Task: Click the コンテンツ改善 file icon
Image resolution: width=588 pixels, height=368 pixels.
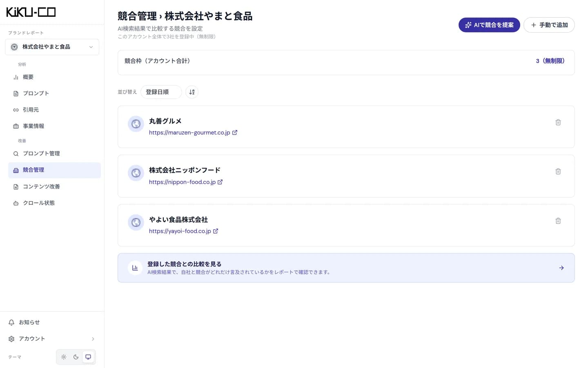Action: tap(16, 186)
